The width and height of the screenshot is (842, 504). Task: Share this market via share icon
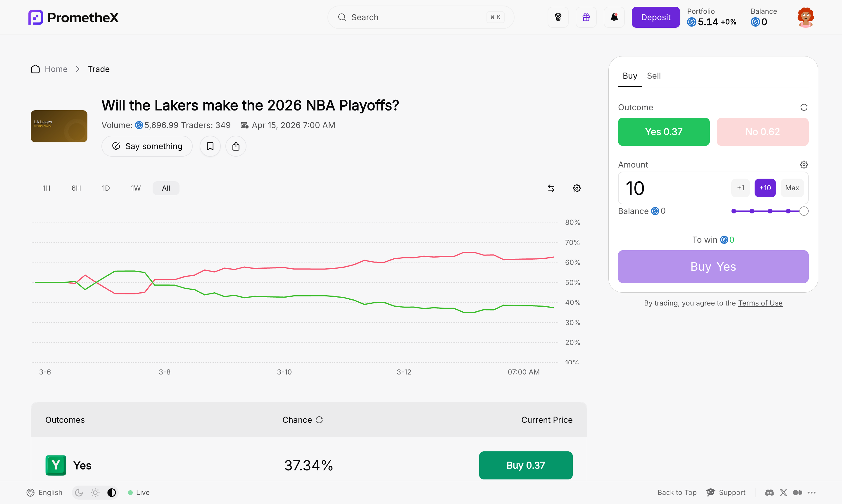tap(236, 146)
